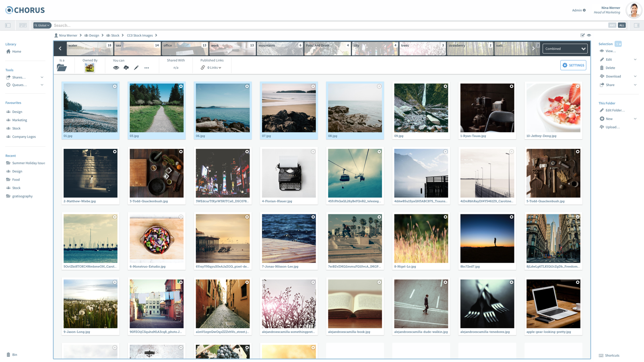The height and width of the screenshot is (362, 644).
Task: Expand the Share options chevron
Action: point(635,85)
